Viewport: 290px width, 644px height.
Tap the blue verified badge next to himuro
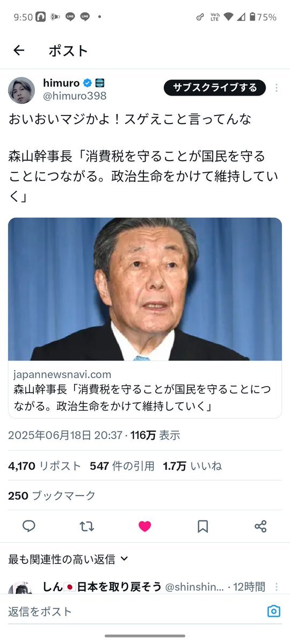(x=88, y=83)
